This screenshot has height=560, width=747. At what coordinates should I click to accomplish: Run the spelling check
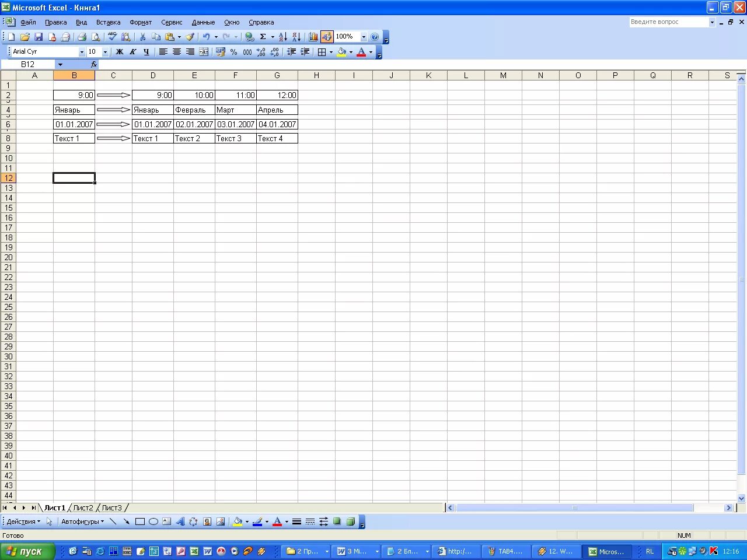(113, 37)
